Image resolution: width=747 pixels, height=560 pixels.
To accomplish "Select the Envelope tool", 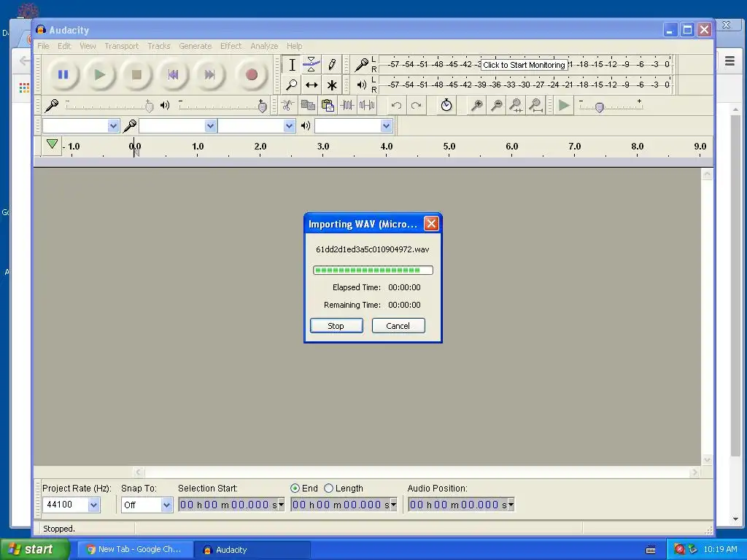I will click(311, 64).
